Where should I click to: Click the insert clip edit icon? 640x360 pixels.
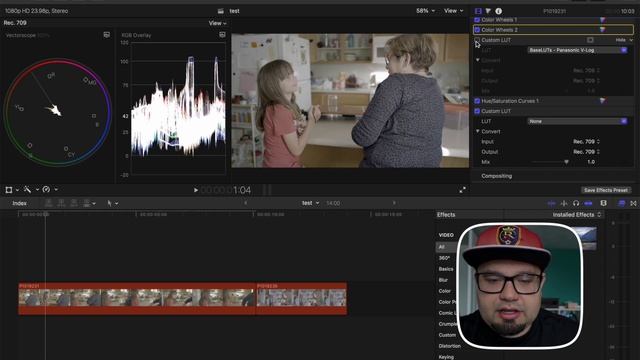pyautogui.click(x=61, y=203)
